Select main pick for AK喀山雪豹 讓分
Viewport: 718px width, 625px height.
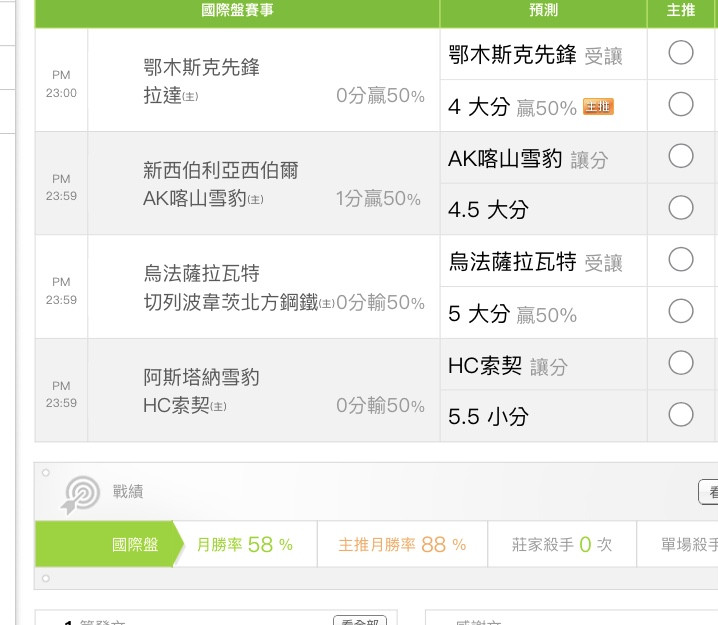pos(680,156)
